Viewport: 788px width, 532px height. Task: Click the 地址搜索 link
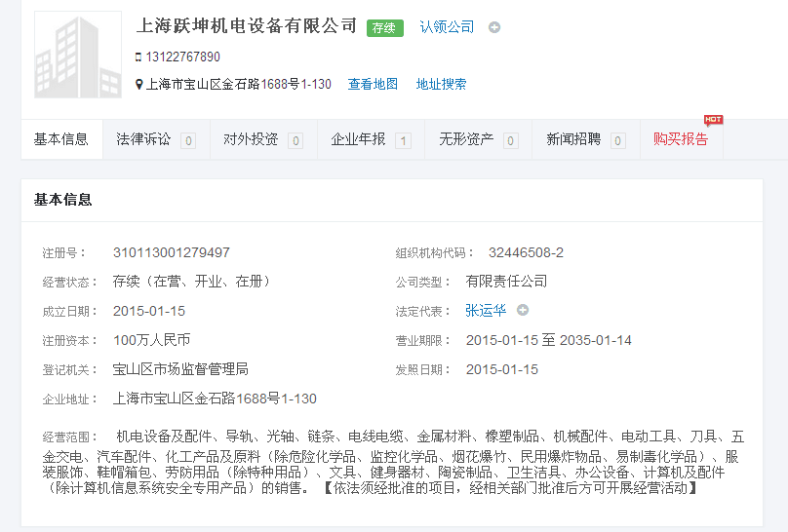(441, 85)
